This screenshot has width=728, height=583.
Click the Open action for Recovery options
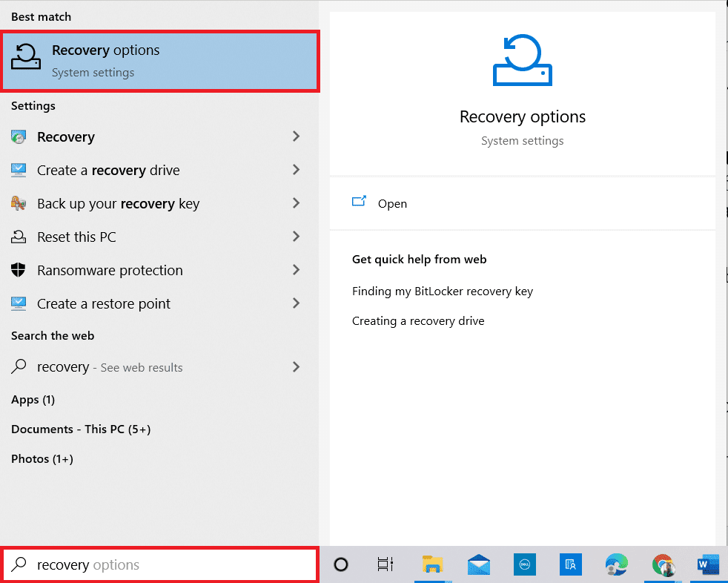[x=392, y=203]
